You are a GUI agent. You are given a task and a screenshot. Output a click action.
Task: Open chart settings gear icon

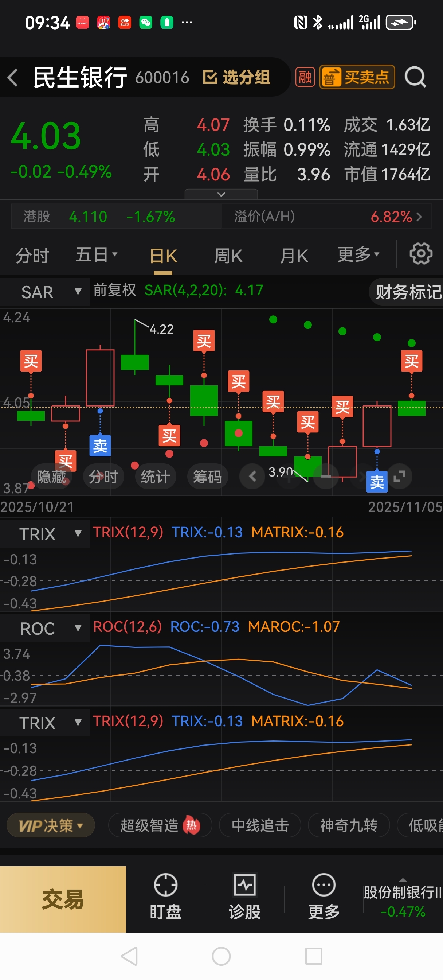[x=420, y=254]
